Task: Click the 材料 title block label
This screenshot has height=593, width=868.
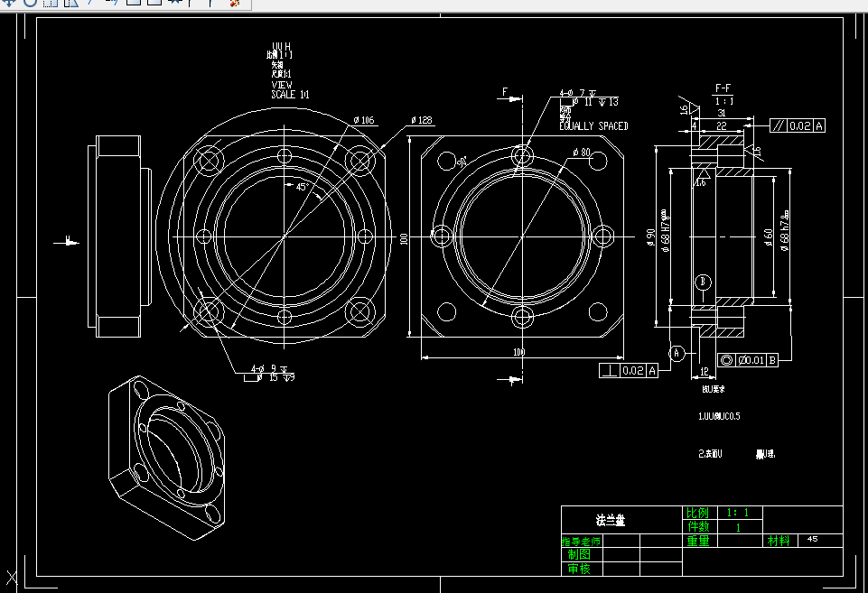Action: (x=779, y=541)
